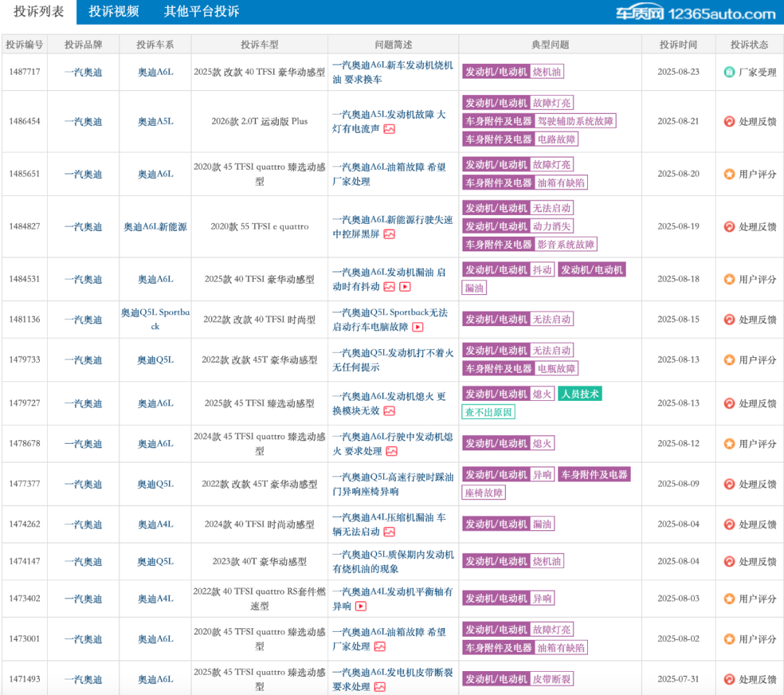Image resolution: width=784 pixels, height=695 pixels.
Task: Open complaint 一汽奥迪Q5L质保期内发动机有烧机油的现象
Action: (x=393, y=561)
